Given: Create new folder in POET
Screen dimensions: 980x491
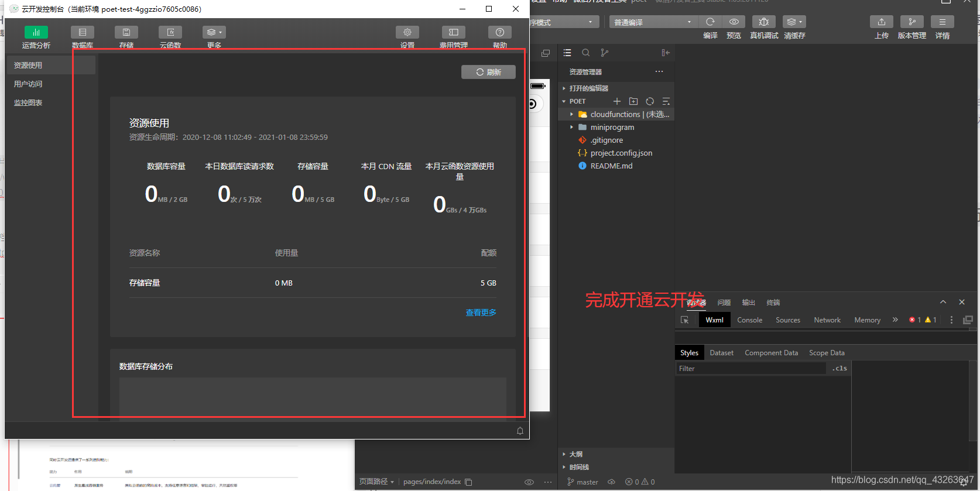Looking at the screenshot, I should [x=633, y=101].
